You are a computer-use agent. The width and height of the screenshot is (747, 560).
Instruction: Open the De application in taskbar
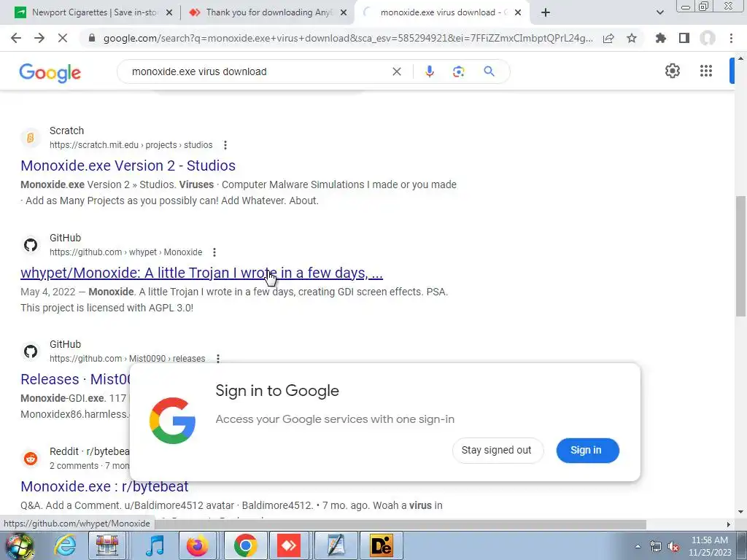(381, 545)
